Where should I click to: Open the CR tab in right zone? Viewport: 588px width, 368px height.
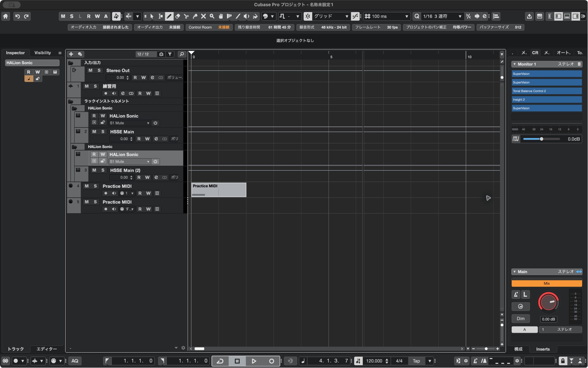point(535,53)
